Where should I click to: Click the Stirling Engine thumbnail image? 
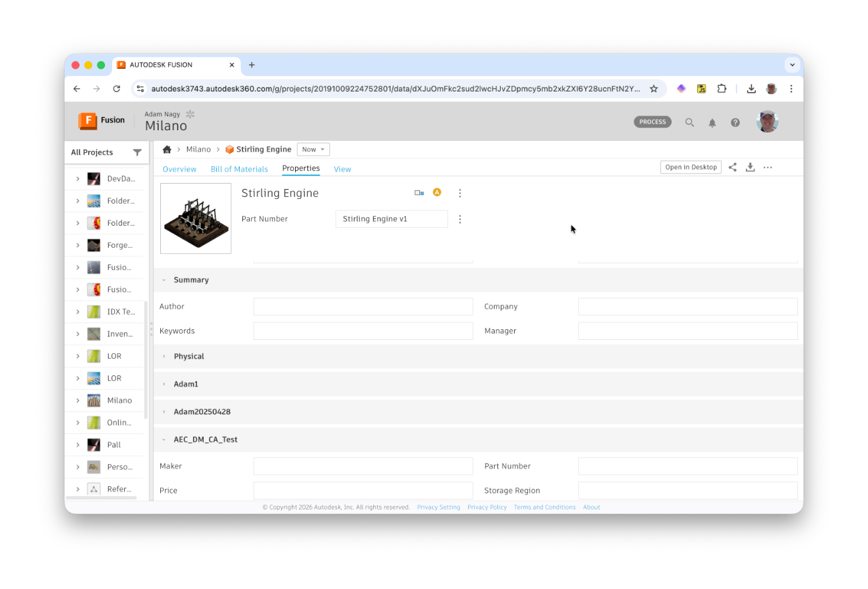tap(196, 218)
